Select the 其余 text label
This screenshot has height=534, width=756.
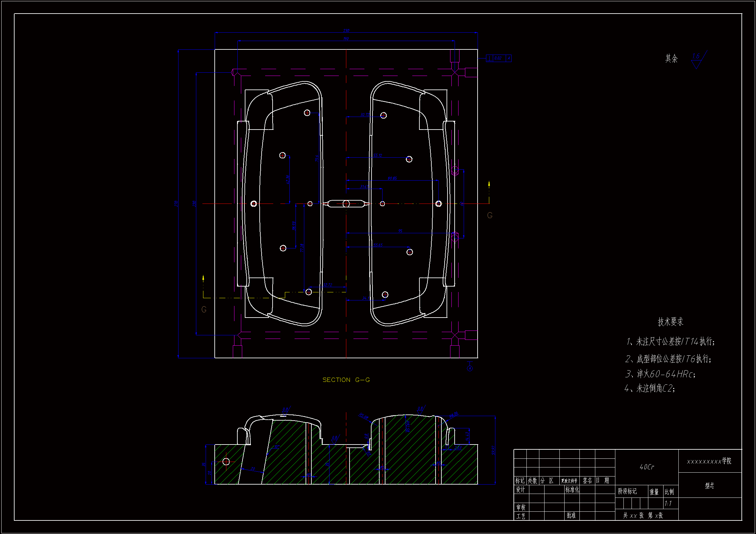[671, 58]
